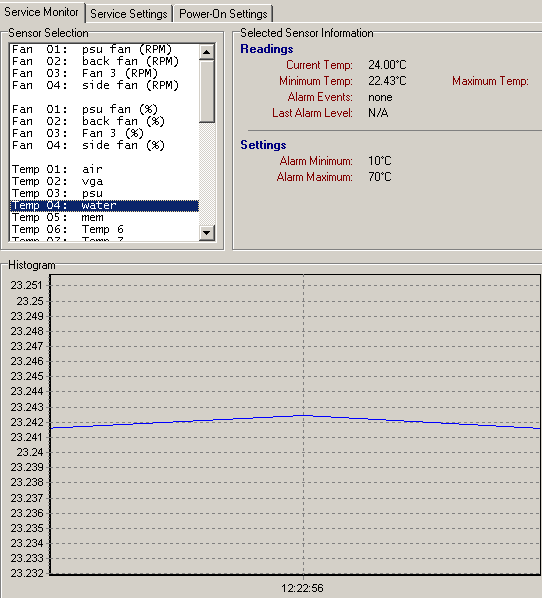Click the Alarm Maximum value 70°C
542x598 pixels.
380,177
